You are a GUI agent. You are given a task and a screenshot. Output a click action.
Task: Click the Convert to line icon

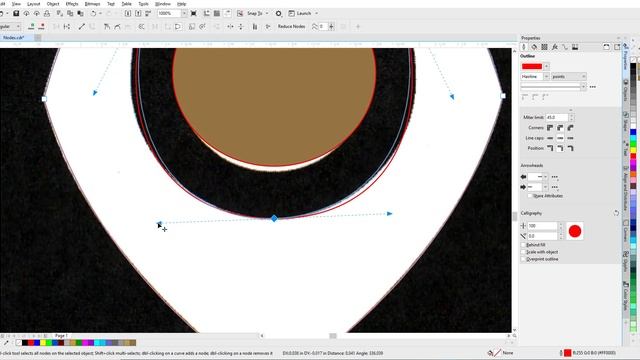point(82,27)
